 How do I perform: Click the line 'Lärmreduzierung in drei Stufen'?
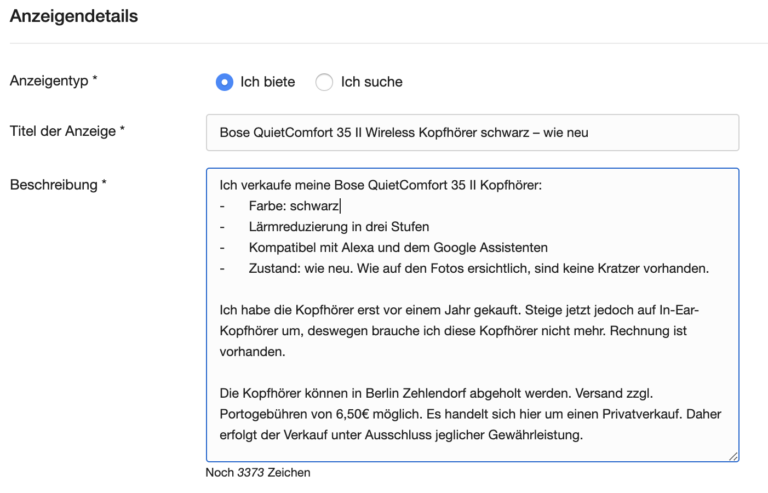pyautogui.click(x=339, y=227)
